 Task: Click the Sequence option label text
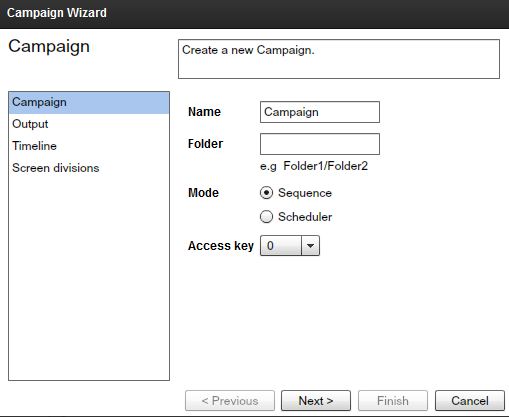pos(305,193)
